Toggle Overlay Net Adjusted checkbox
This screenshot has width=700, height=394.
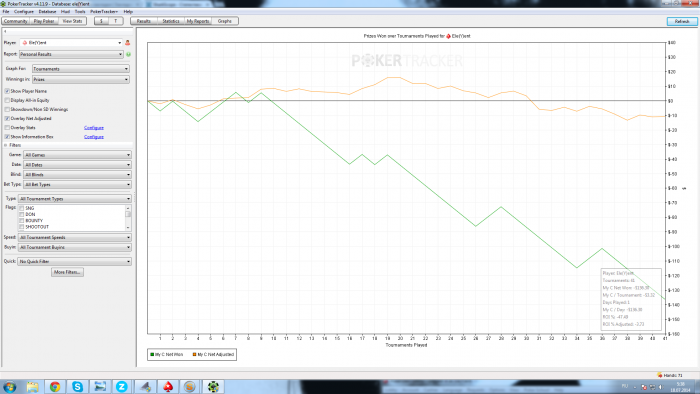tap(7, 119)
